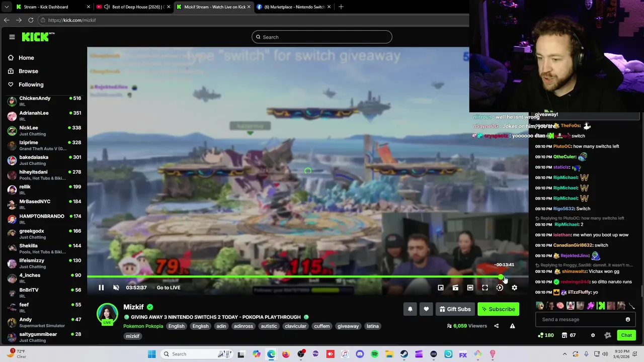Screen dimensions: 644x362
Task: Open Windows Start menu
Action: click(x=151, y=354)
